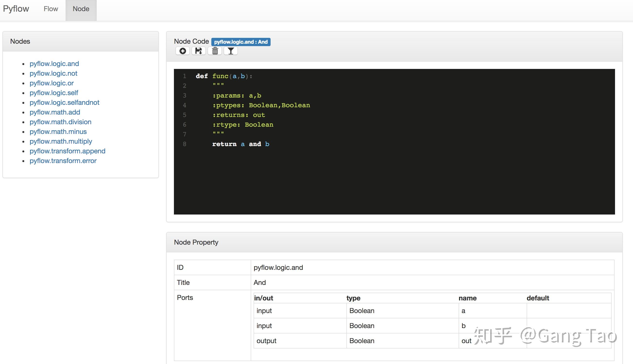Open the pyflow.logic.not node link
Viewport: 633px width, 364px height.
[x=53, y=74]
